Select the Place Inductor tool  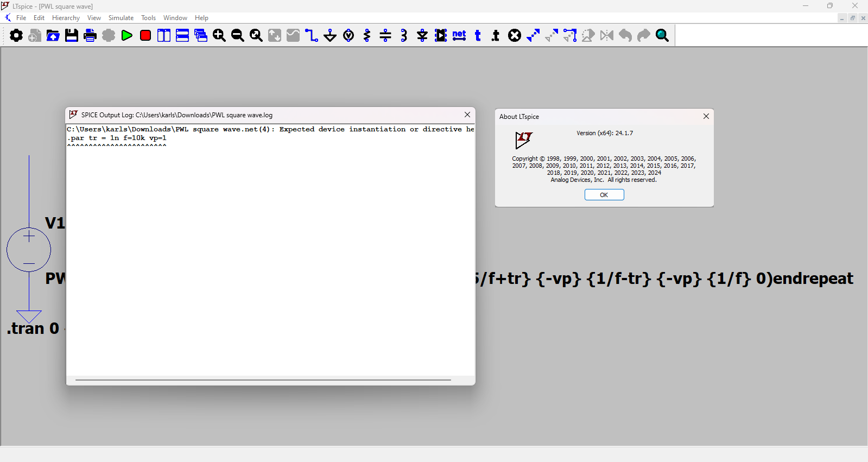pos(404,35)
